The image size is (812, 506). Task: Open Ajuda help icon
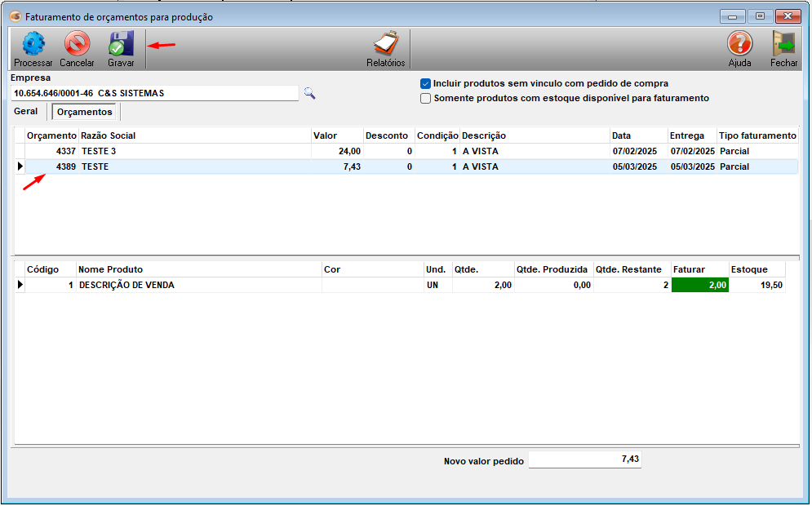(739, 44)
